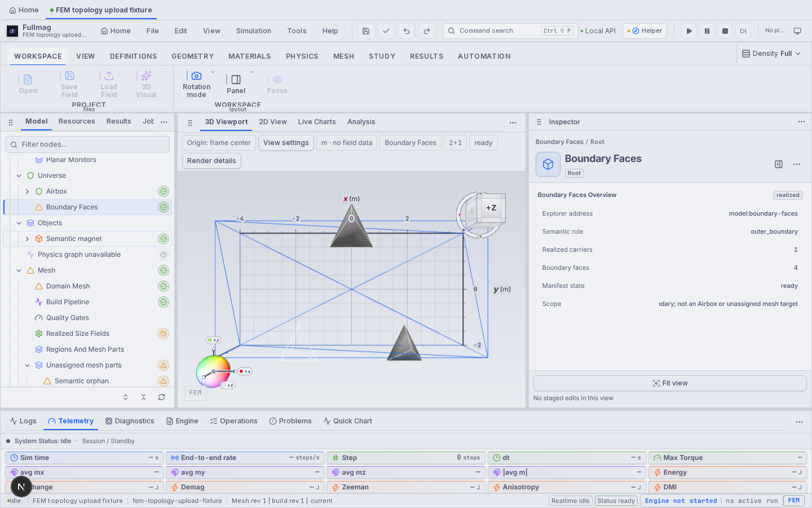
Task: Select the Realized Size Fields item
Action: pos(87,334)
